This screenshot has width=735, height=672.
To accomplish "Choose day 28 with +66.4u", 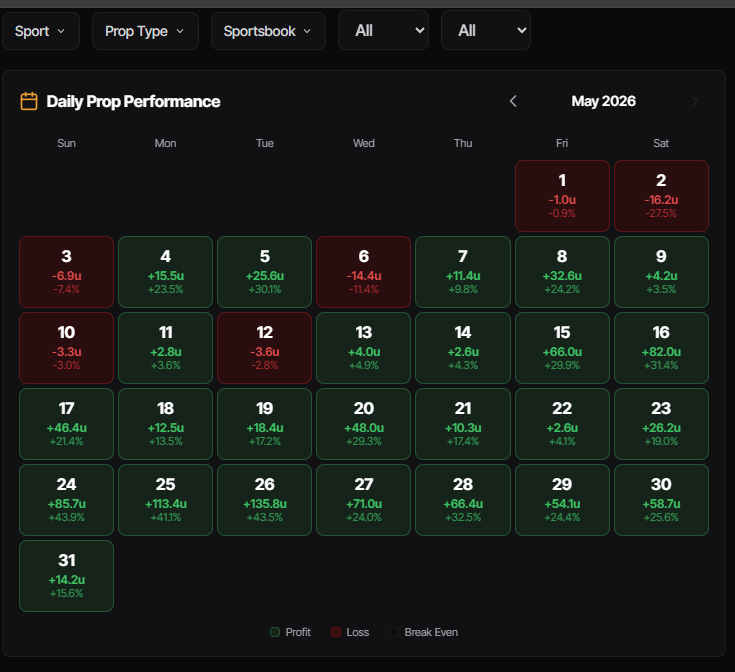I will [463, 500].
